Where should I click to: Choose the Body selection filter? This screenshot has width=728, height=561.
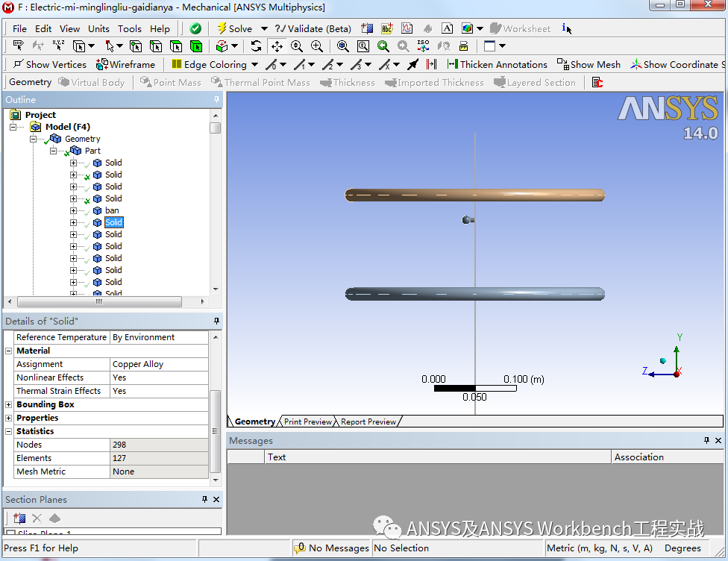[196, 46]
